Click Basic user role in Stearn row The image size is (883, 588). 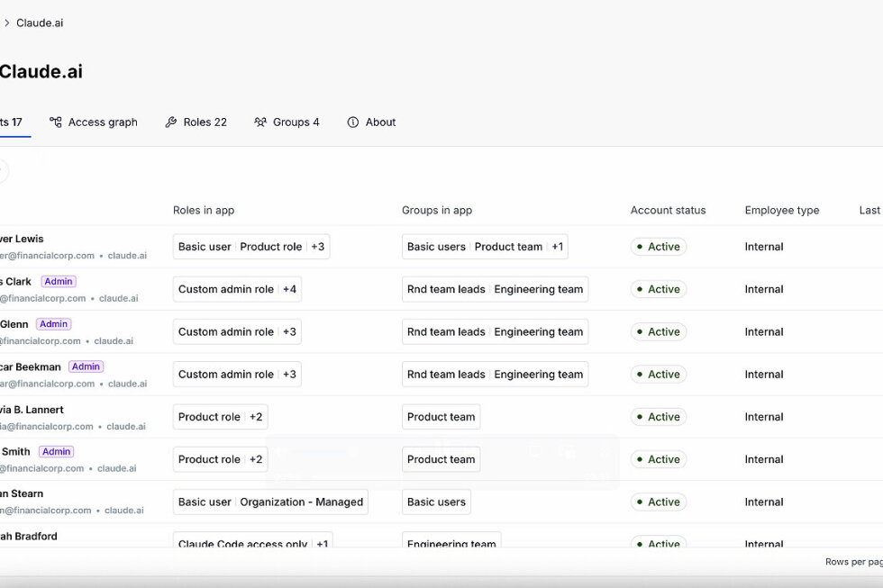[x=205, y=502]
